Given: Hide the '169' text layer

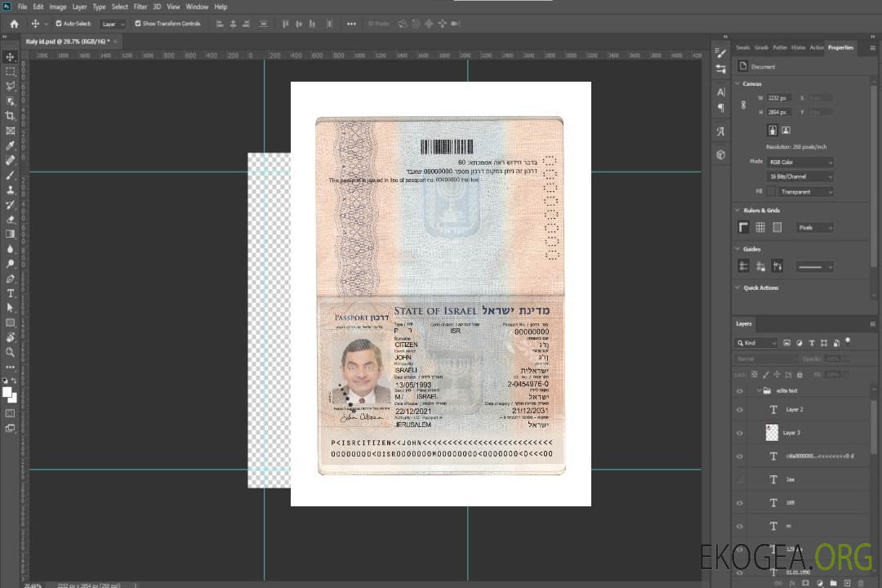Looking at the screenshot, I should click(x=740, y=503).
